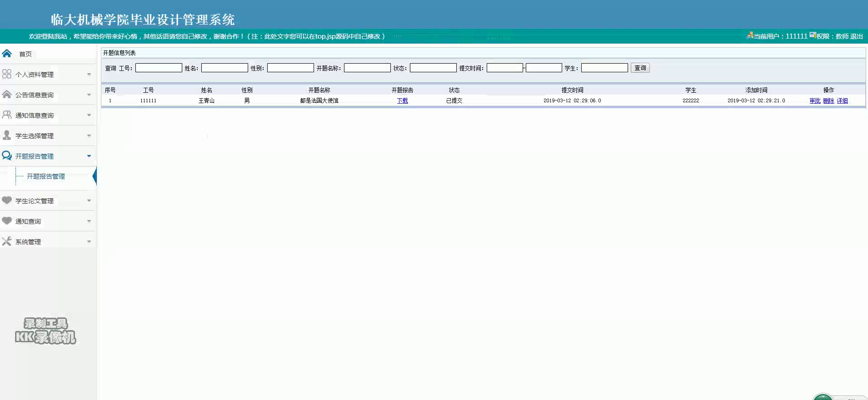Open the 个人资料管理 menu
The height and width of the screenshot is (400, 868).
[x=35, y=75]
